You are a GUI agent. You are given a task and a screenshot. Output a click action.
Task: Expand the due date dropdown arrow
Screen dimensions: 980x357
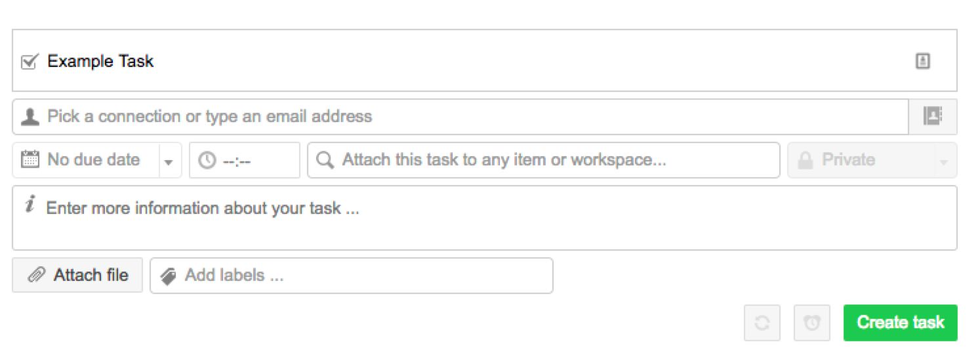tap(169, 161)
